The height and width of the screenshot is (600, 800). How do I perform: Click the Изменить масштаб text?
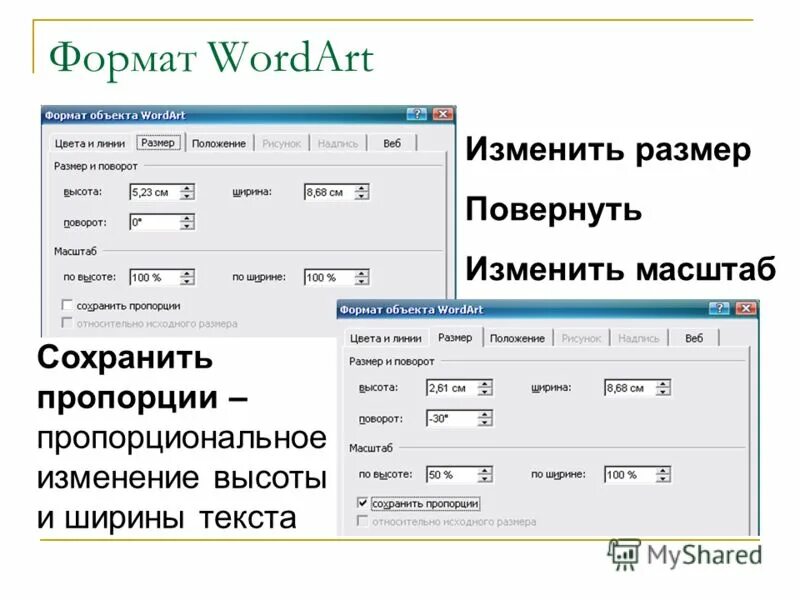click(x=620, y=269)
